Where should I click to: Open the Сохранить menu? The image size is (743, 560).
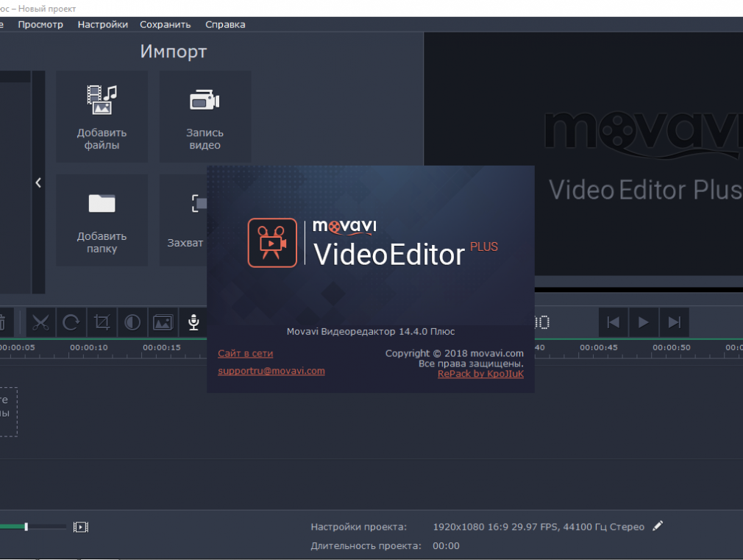pos(166,25)
